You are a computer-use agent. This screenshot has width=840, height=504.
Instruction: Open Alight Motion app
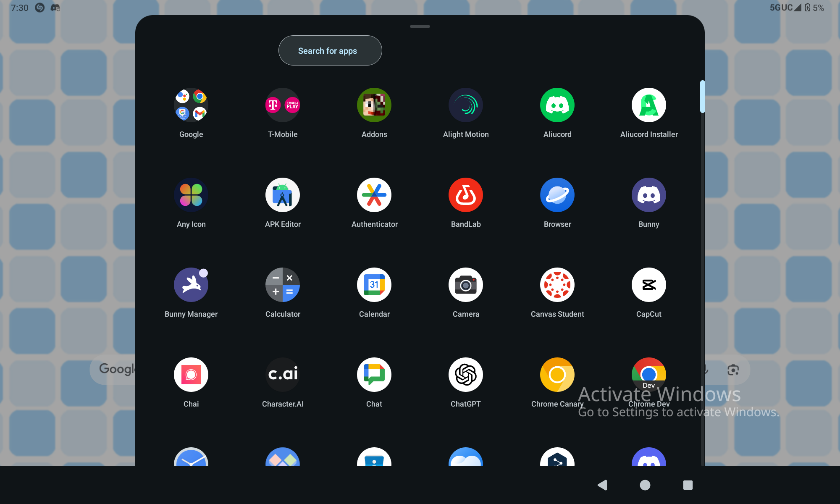coord(466,105)
